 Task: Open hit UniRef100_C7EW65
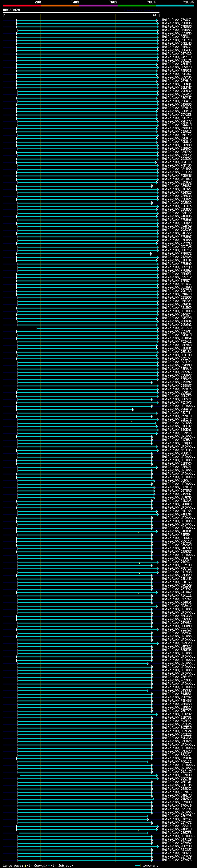click(176, 26)
